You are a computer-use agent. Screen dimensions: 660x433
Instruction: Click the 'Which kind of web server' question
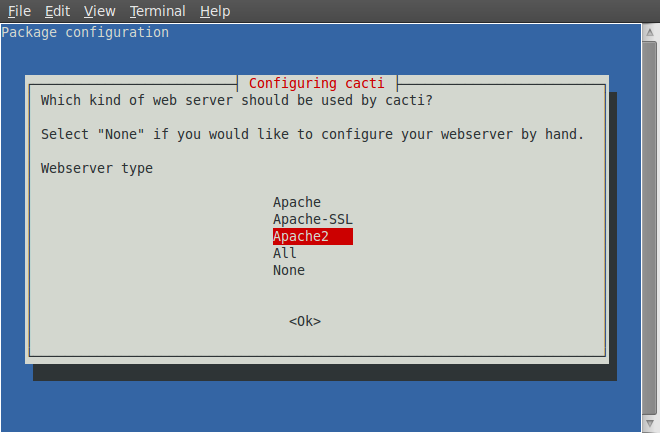click(x=237, y=101)
